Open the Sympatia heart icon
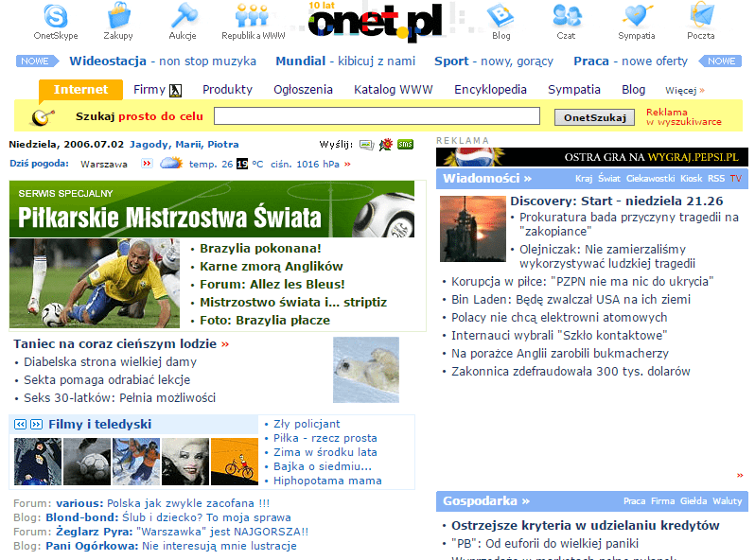 (637, 21)
